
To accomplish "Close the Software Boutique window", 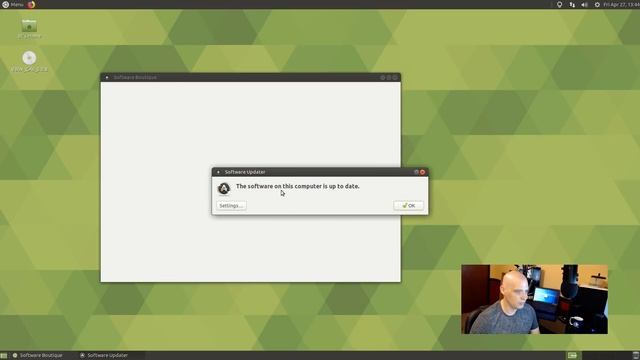I will (395, 78).
